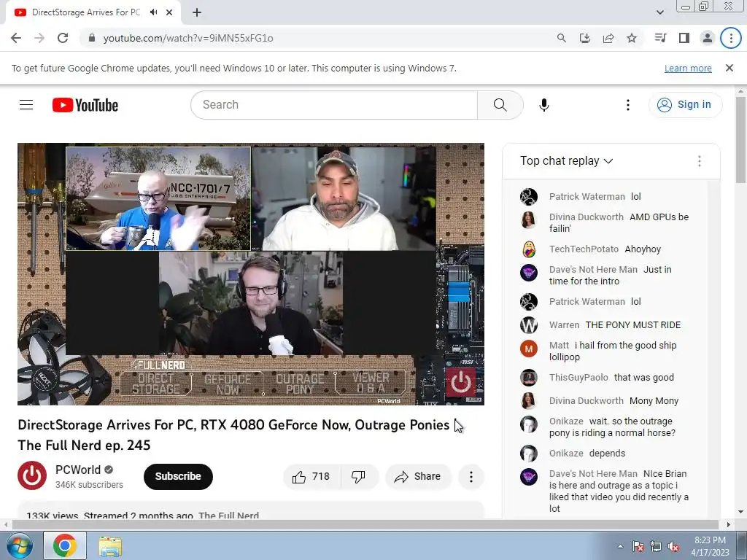Click Divina Duckworth's 'Mony Mony' message
The height and width of the screenshot is (560, 747).
pos(605,401)
